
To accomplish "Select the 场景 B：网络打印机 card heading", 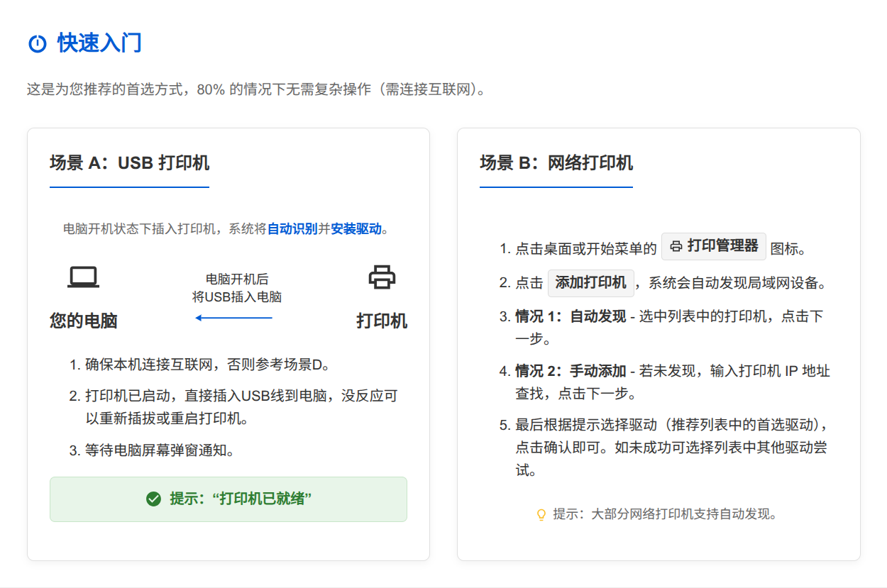I will coord(556,163).
